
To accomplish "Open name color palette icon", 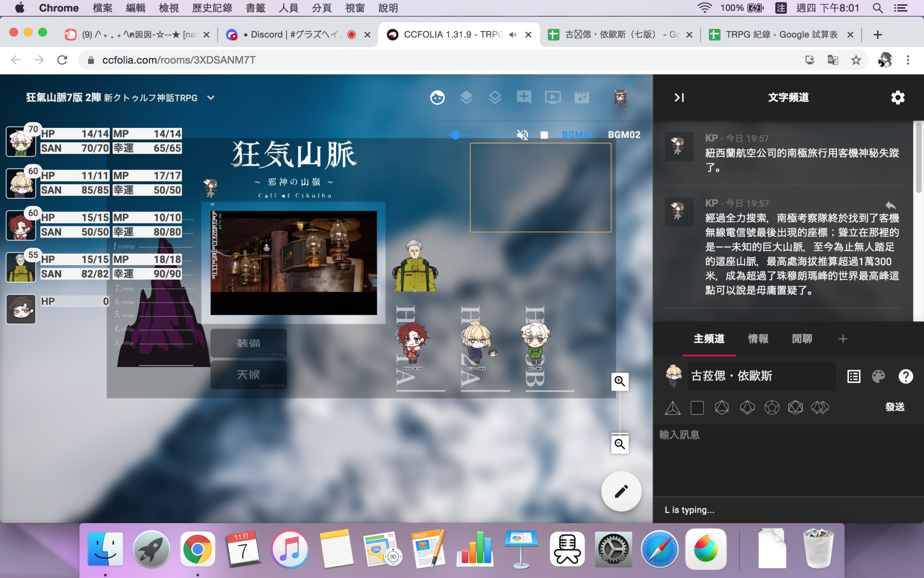I will (x=878, y=376).
